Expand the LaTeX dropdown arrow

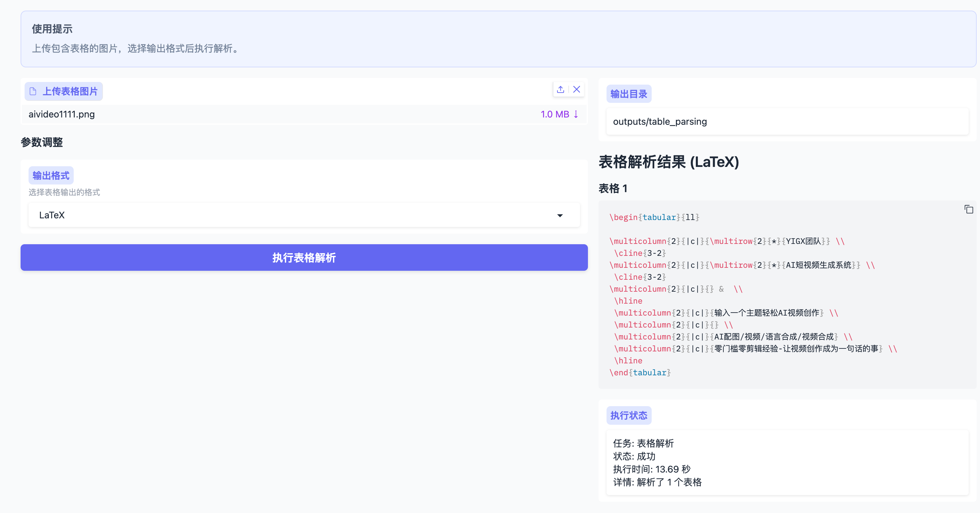pyautogui.click(x=560, y=216)
